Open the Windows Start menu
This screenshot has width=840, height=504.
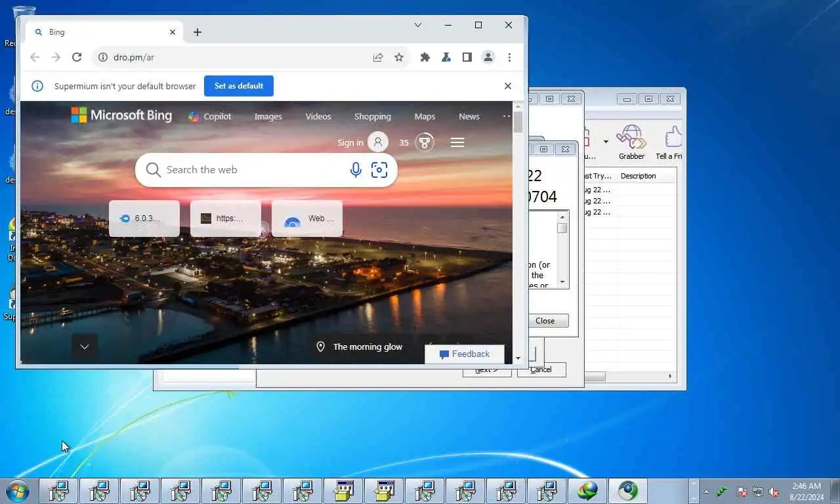click(17, 491)
